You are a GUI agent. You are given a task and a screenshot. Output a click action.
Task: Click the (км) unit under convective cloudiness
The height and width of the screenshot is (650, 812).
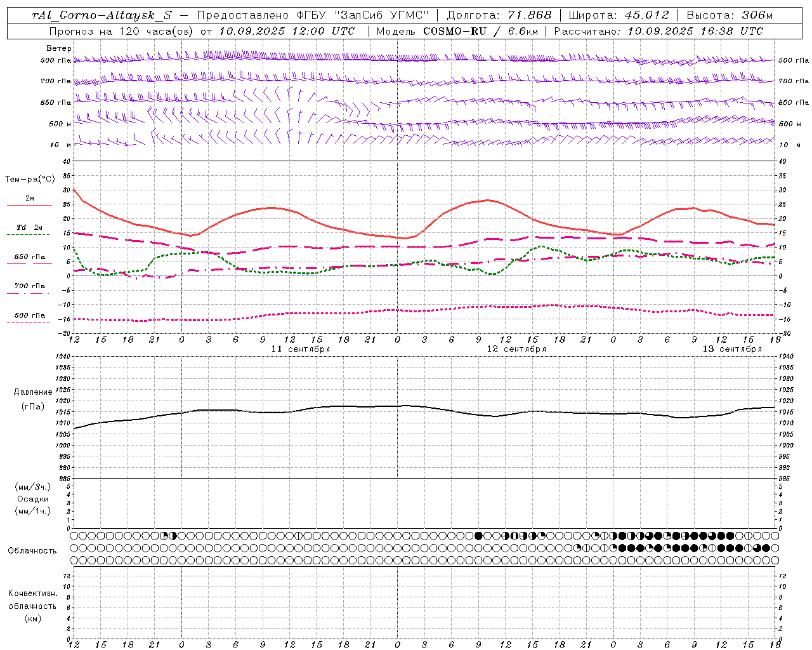(x=32, y=618)
